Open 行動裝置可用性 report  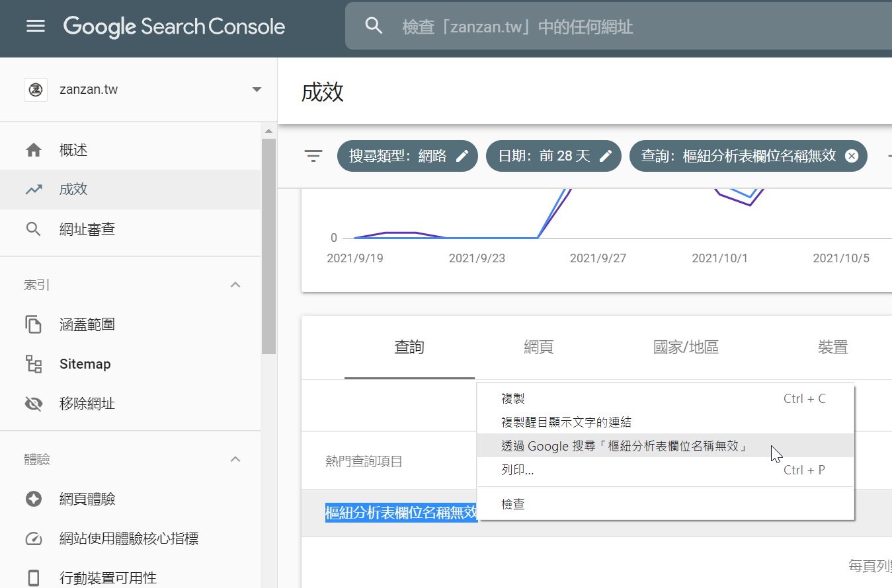tap(130, 577)
